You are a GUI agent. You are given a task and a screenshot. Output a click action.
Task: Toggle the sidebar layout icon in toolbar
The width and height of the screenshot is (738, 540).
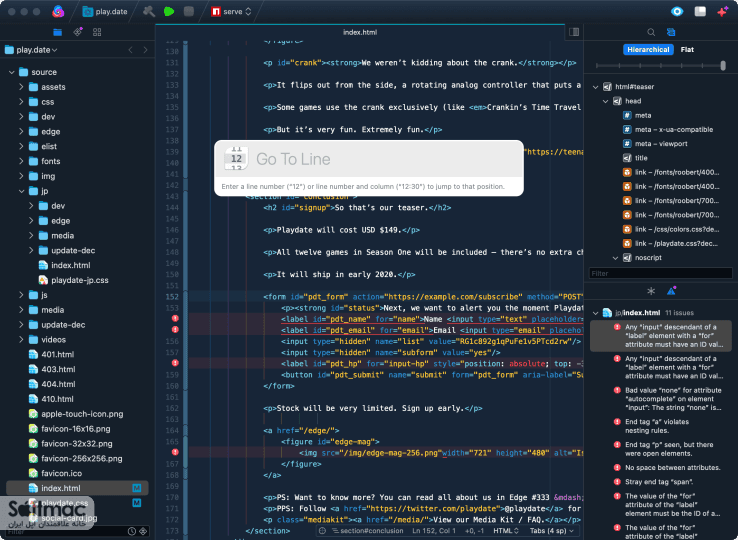tap(700, 11)
